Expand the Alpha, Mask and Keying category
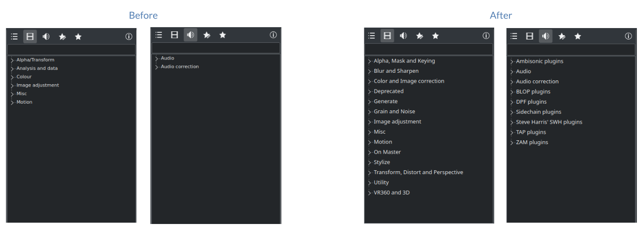The image size is (644, 234). click(x=369, y=61)
